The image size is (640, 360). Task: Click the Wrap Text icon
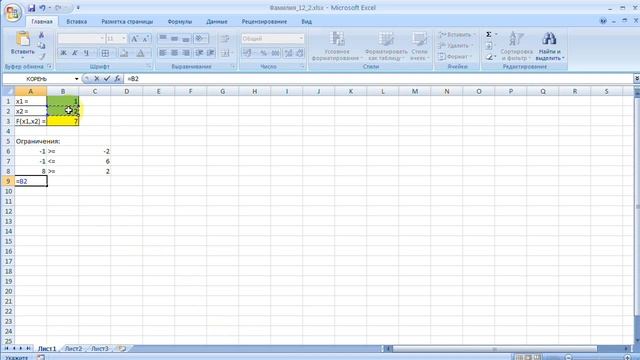(225, 39)
